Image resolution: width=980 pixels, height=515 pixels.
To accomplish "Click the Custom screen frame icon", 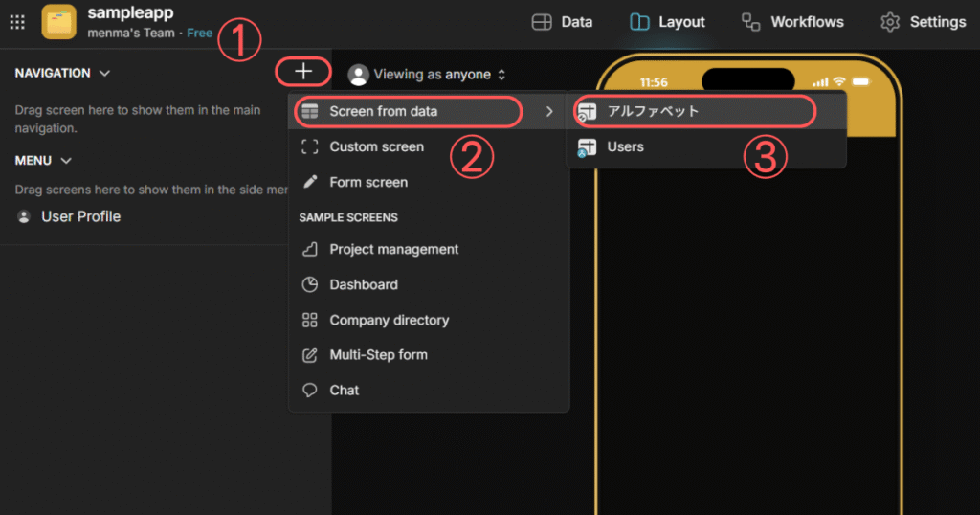I will pos(310,146).
